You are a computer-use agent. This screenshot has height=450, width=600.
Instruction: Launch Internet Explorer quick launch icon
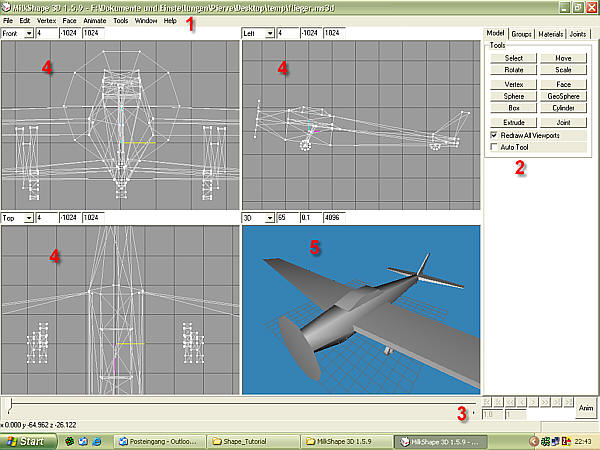click(96, 441)
